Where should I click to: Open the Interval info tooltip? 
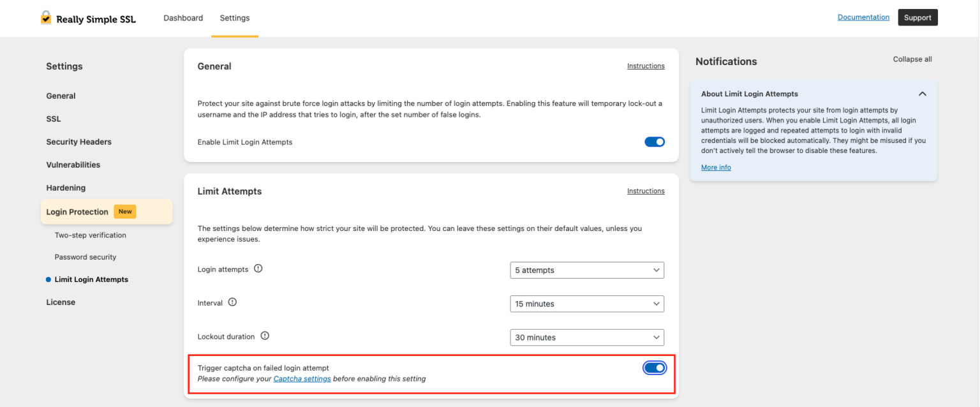(232, 302)
